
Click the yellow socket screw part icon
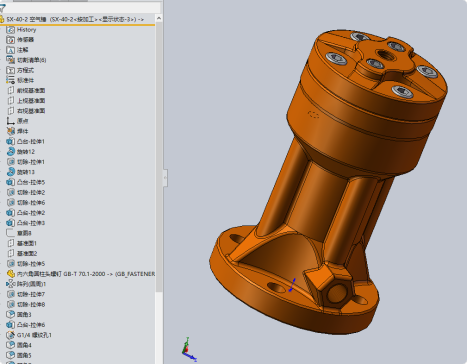click(11, 274)
